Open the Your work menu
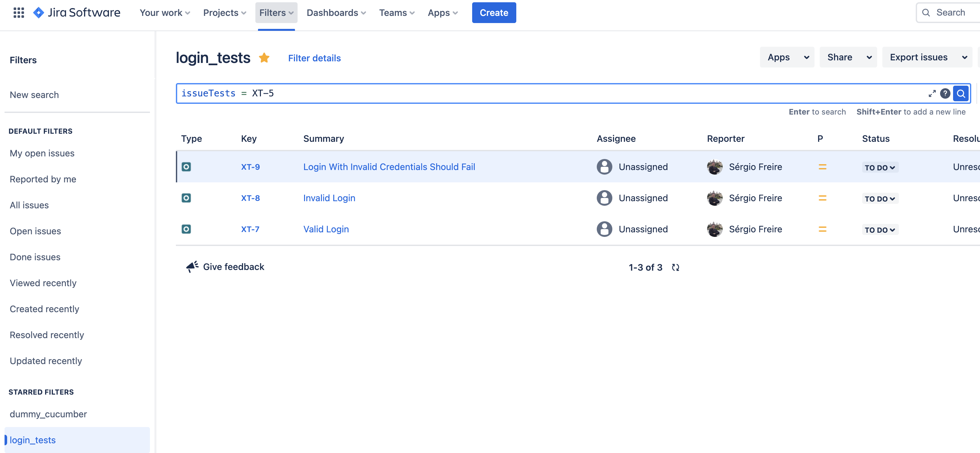 click(x=165, y=13)
